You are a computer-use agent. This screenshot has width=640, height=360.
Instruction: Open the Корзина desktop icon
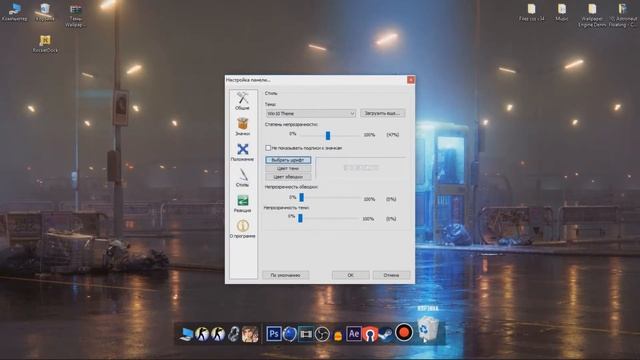pos(45,12)
